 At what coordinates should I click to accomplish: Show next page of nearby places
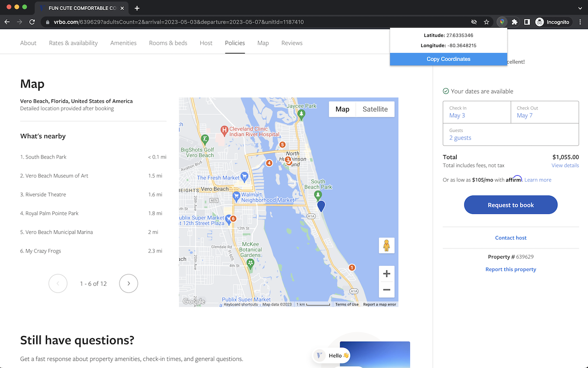128,283
